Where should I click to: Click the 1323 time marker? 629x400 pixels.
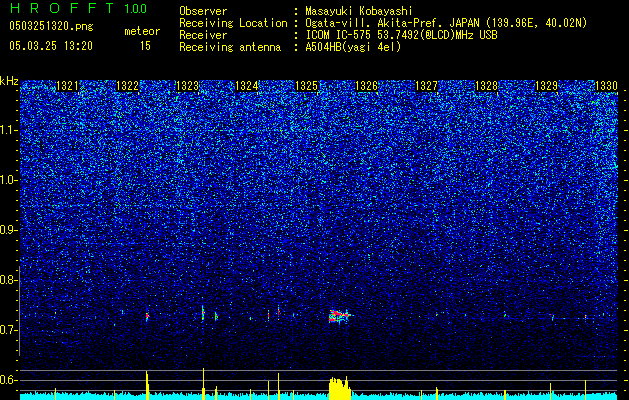187,86
